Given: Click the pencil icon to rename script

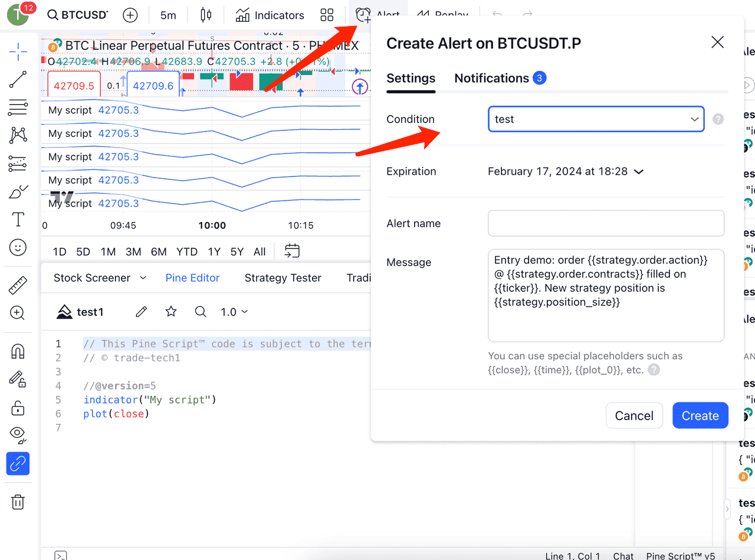Looking at the screenshot, I should 141,312.
